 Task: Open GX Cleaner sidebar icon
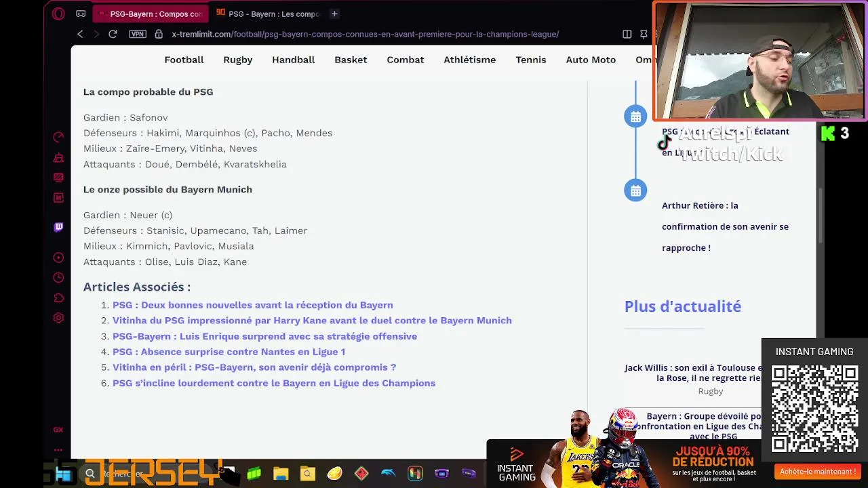pos(58,158)
